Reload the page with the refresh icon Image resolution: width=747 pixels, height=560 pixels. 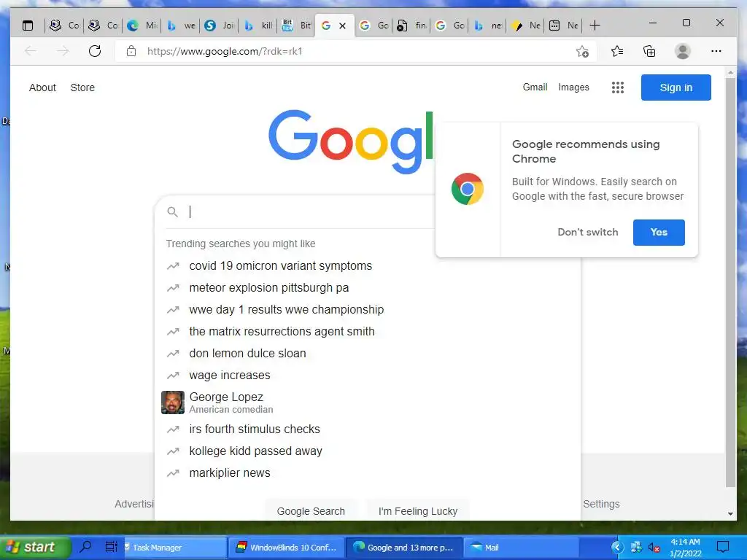(x=95, y=51)
